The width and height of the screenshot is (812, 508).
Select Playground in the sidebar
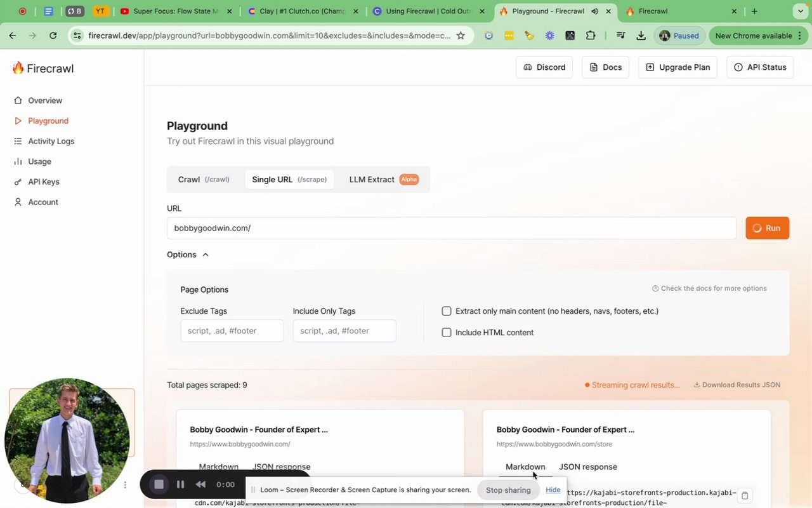click(x=48, y=121)
